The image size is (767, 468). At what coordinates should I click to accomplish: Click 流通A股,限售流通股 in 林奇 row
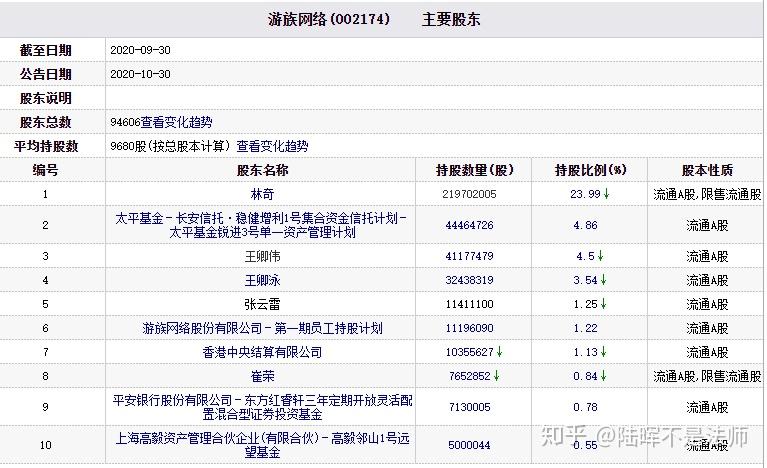point(707,194)
